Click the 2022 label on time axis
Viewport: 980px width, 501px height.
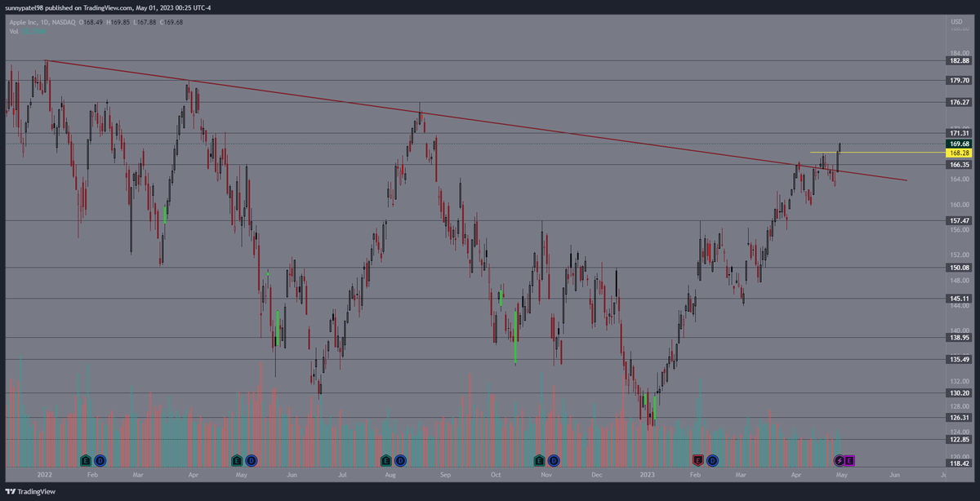click(44, 474)
